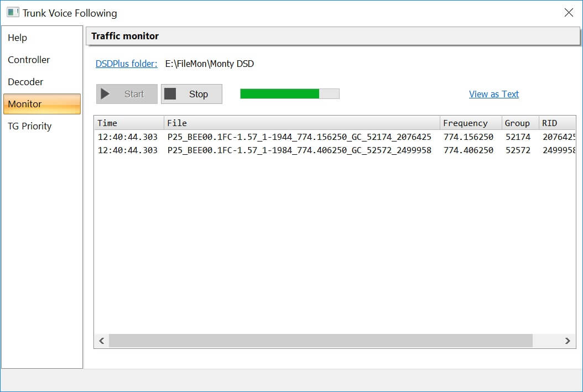Click the Stop button

pyautogui.click(x=191, y=94)
